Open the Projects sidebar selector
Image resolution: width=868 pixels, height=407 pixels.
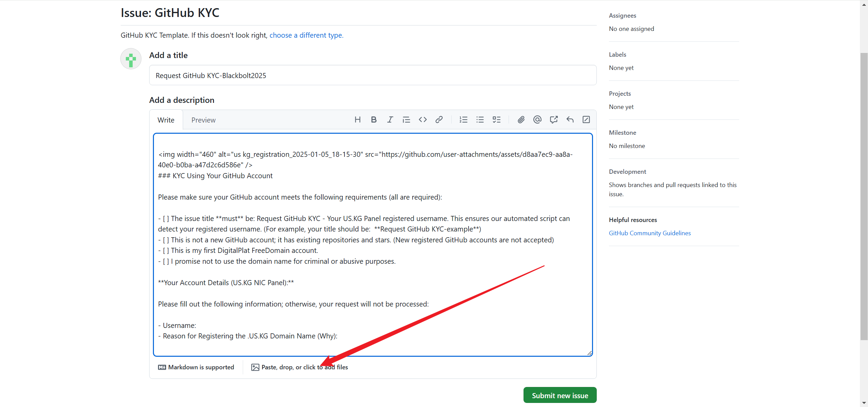[x=620, y=94]
